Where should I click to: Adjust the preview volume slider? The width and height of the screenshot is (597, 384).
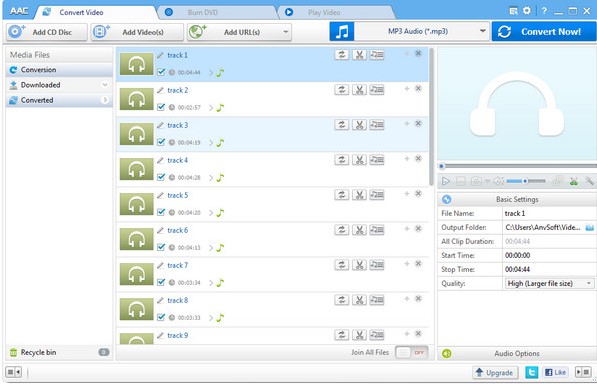click(526, 181)
